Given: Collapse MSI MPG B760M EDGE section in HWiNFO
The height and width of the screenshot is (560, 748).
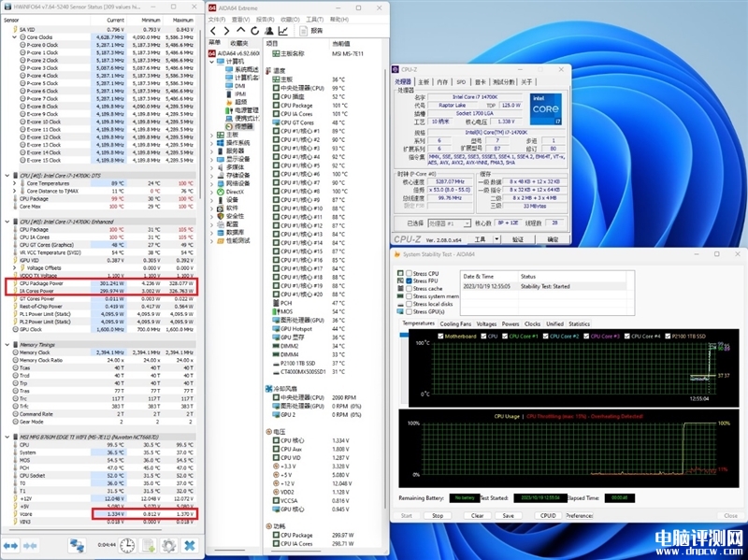Looking at the screenshot, I should (x=7, y=437).
